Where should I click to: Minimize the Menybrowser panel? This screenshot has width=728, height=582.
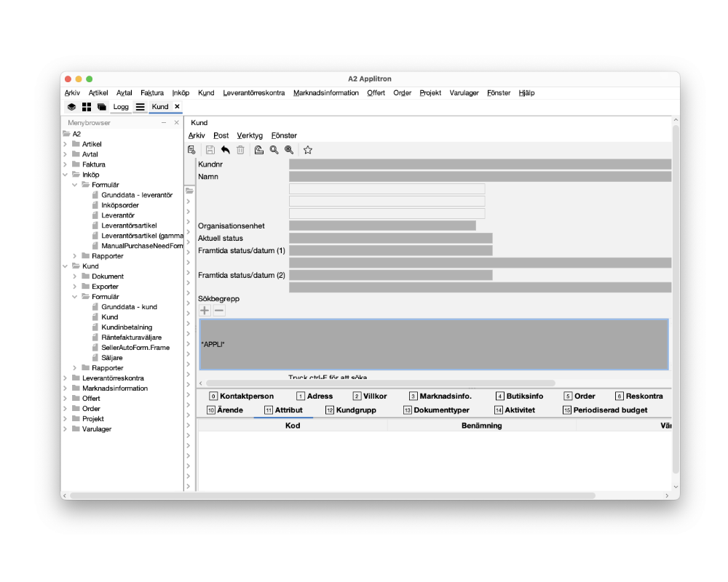163,122
